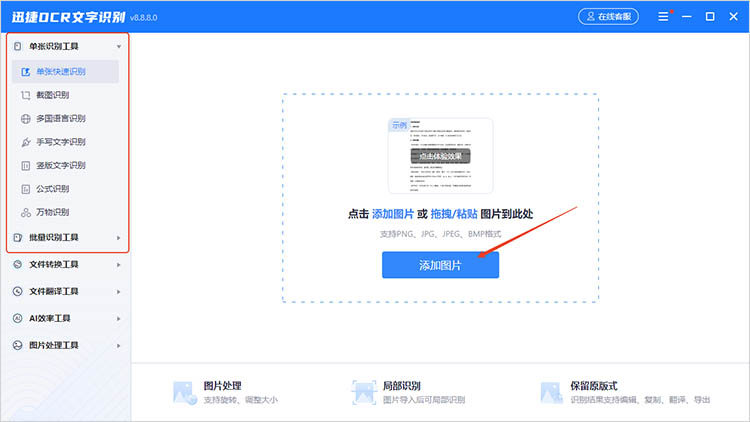Click the 手写文字识别 pen icon
This screenshot has width=750, height=422.
26,142
